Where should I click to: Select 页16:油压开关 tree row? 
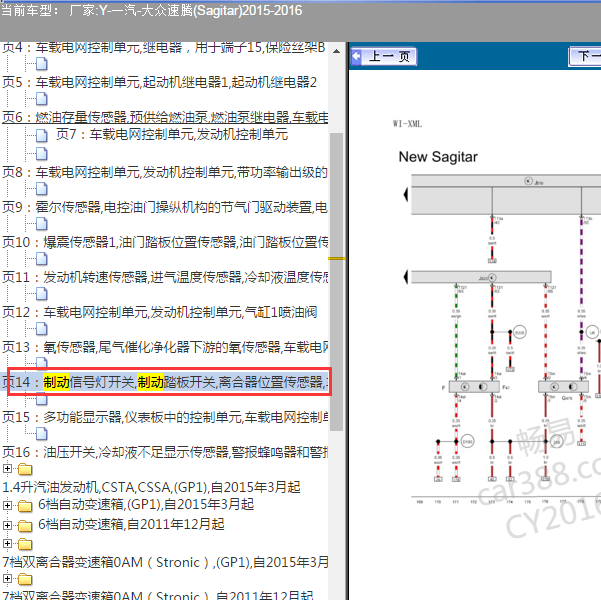click(x=165, y=452)
